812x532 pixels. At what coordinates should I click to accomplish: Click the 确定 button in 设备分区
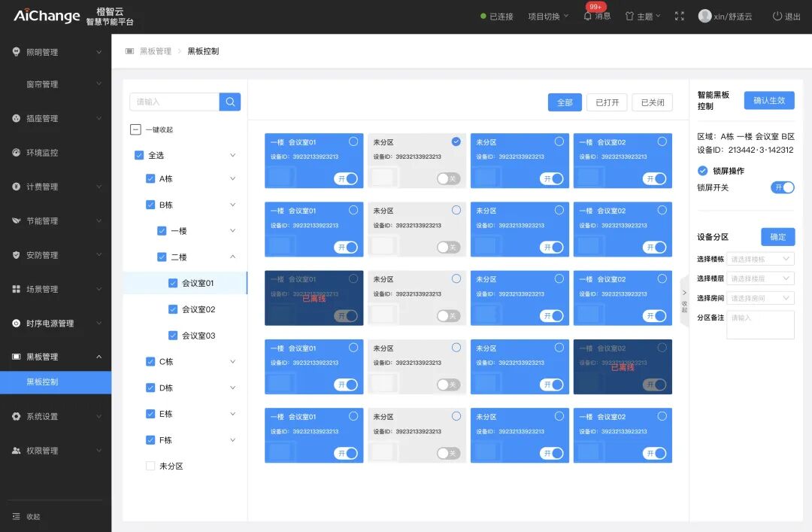click(x=778, y=237)
